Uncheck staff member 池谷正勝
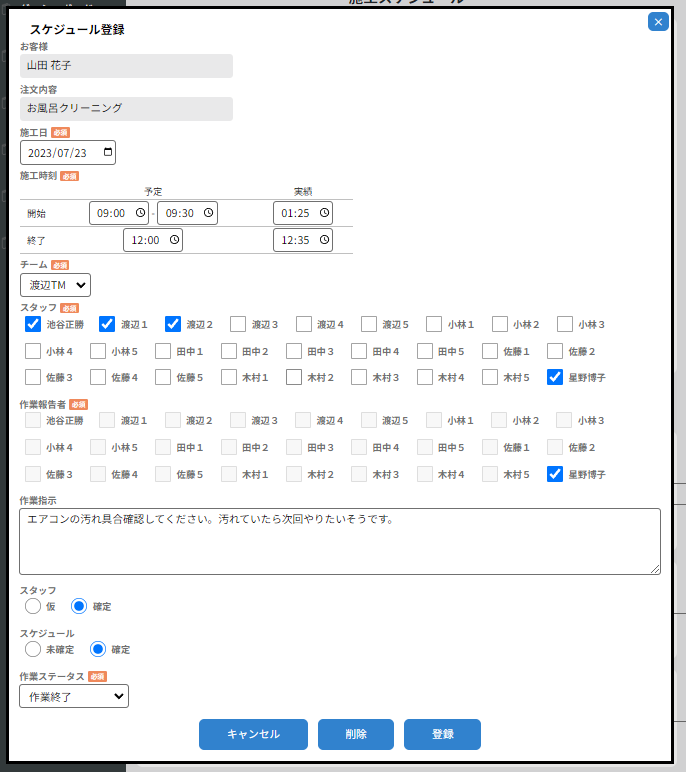Screen dimensions: 686x772 point(33,324)
